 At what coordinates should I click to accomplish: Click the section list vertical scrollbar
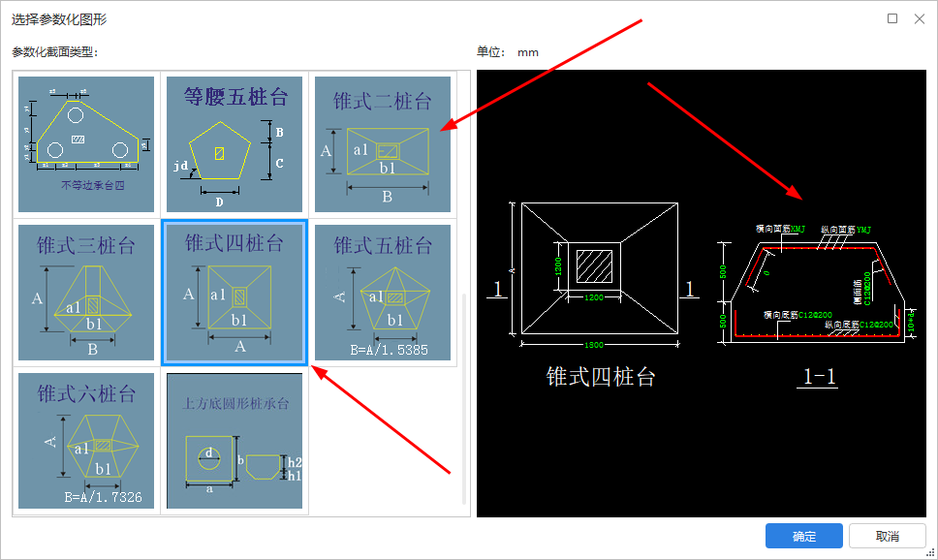click(x=463, y=398)
